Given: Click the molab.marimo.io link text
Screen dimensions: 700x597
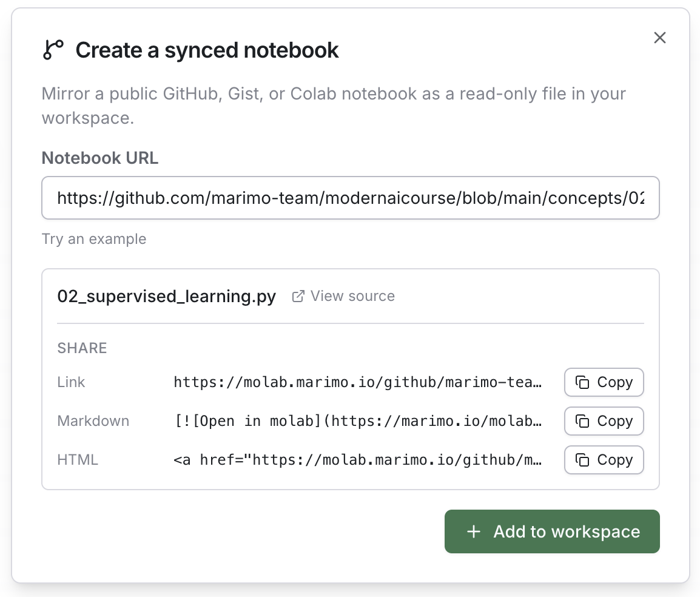Looking at the screenshot, I should tap(358, 382).
